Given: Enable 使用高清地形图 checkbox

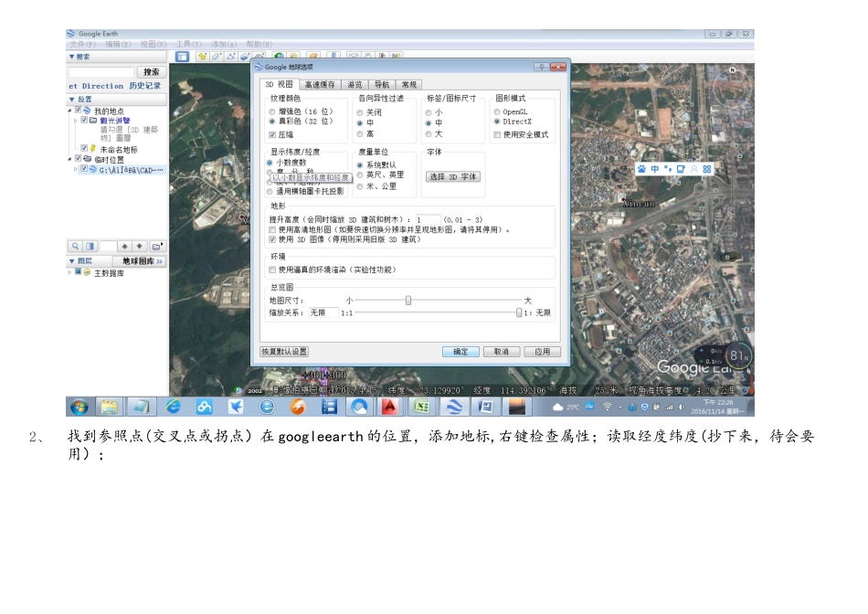Looking at the screenshot, I should [272, 229].
